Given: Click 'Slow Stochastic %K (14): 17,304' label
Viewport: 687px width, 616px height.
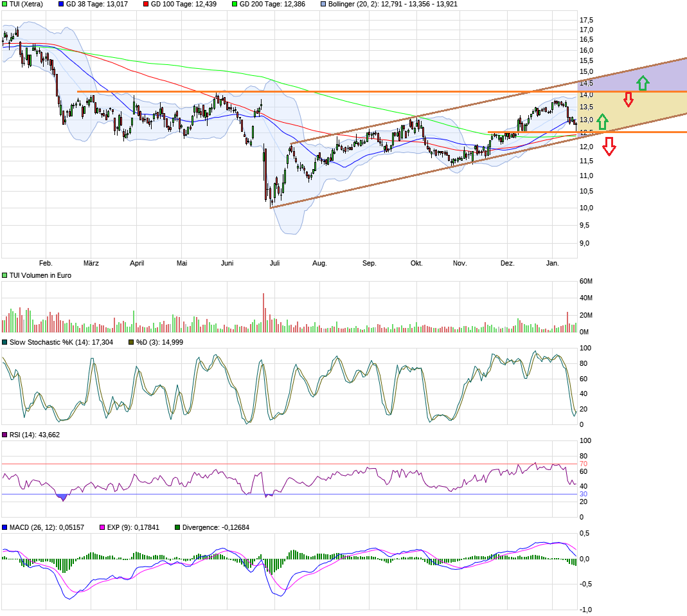Looking at the screenshot, I should (x=61, y=342).
